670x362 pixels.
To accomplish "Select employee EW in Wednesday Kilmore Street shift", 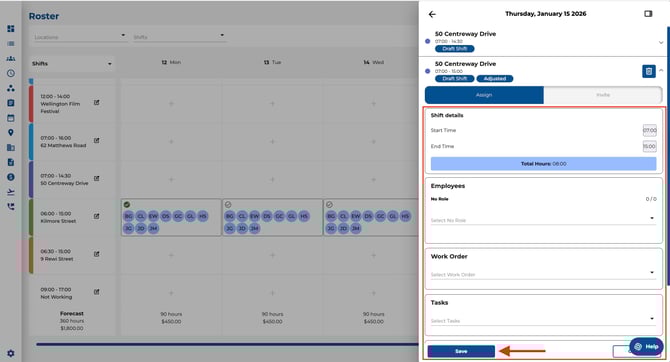I will [356, 216].
